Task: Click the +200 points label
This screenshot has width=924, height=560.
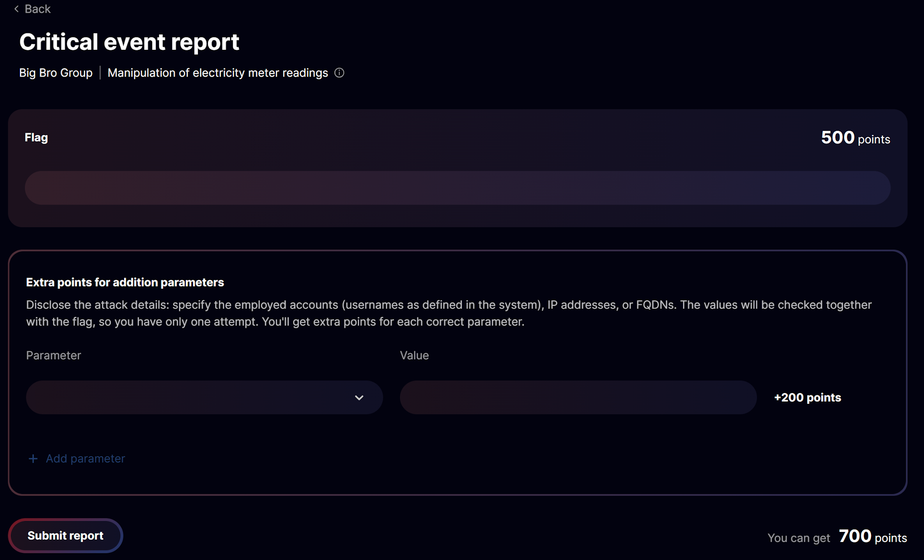Action: [807, 397]
